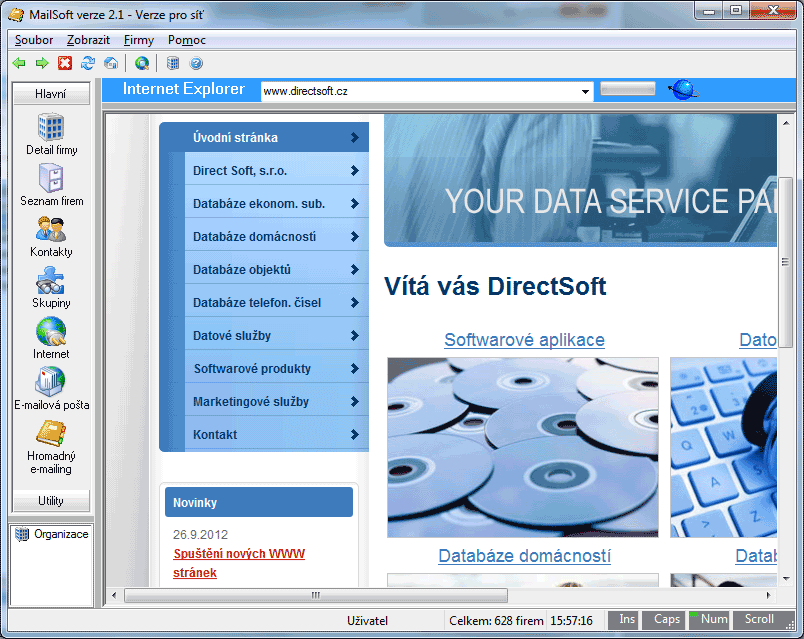Select the Organizace tree item
This screenshot has height=639, width=804.
tap(52, 534)
